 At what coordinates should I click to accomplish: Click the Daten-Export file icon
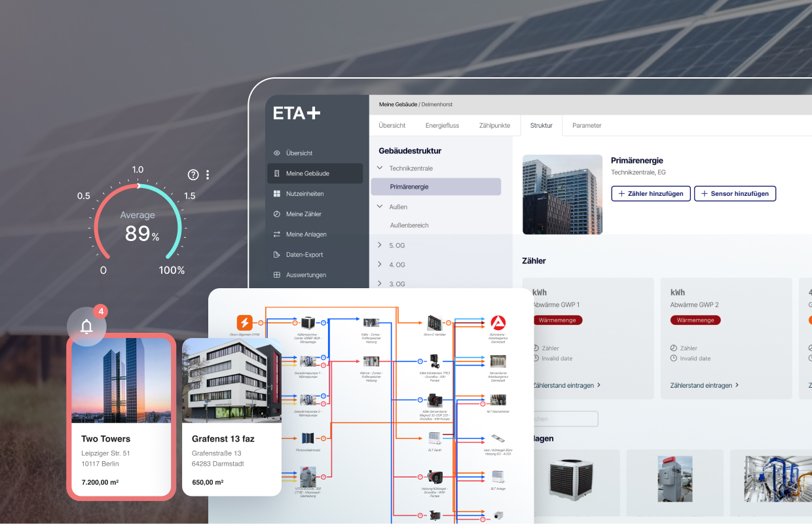coord(277,255)
